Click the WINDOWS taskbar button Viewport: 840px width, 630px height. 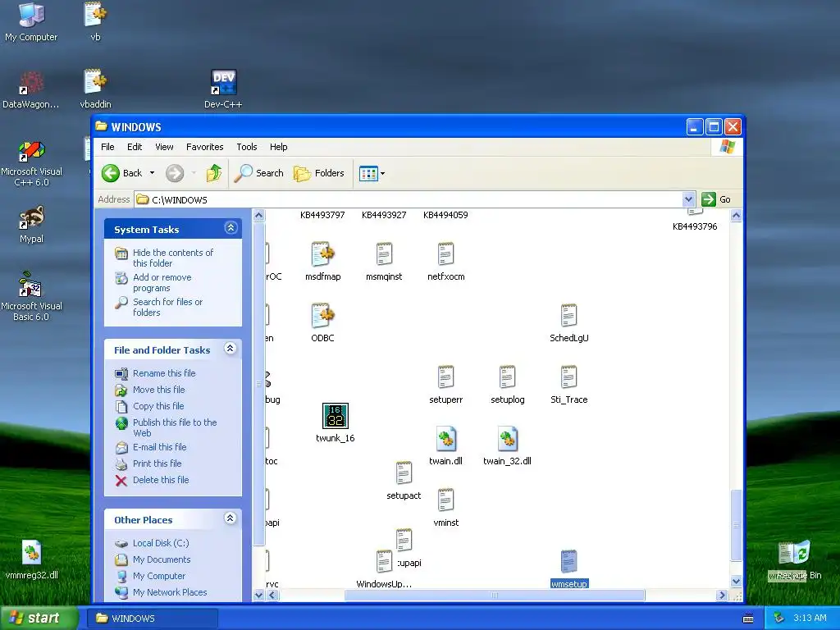[x=152, y=619]
